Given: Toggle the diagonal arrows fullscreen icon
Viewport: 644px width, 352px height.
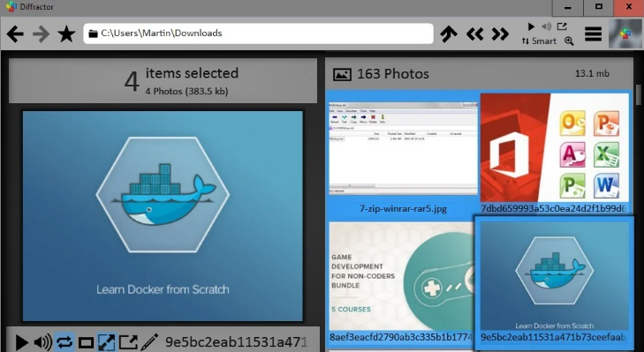Looking at the screenshot, I should [107, 342].
